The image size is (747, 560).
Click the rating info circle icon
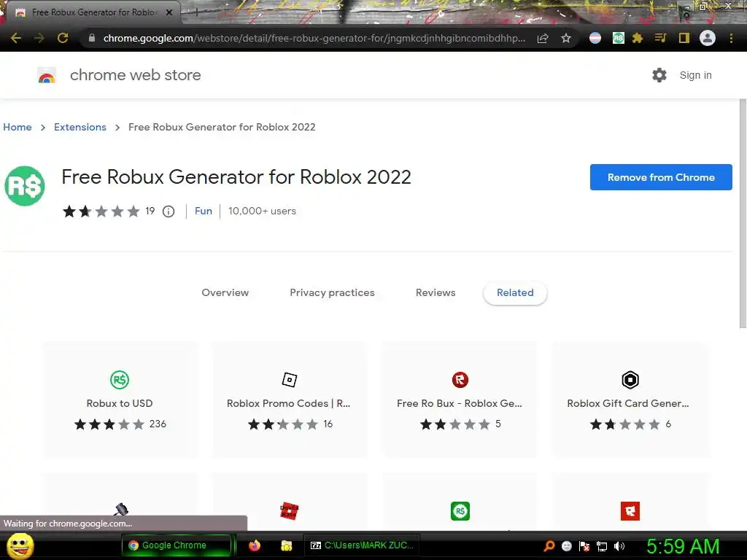pyautogui.click(x=169, y=211)
